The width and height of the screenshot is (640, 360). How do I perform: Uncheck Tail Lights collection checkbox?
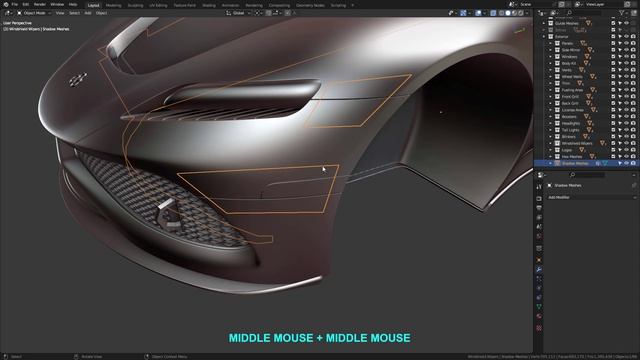[613, 130]
